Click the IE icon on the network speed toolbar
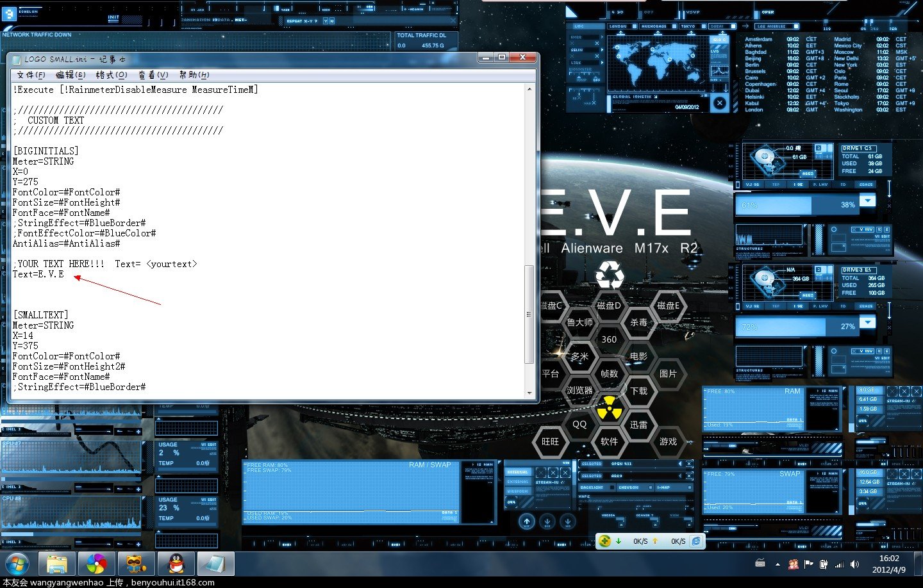This screenshot has width=923, height=588. pyautogui.click(x=696, y=541)
